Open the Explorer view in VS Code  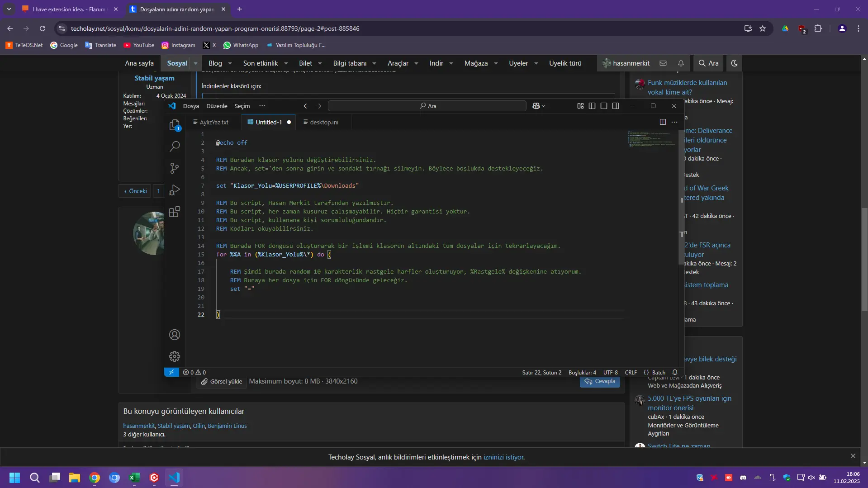175,125
